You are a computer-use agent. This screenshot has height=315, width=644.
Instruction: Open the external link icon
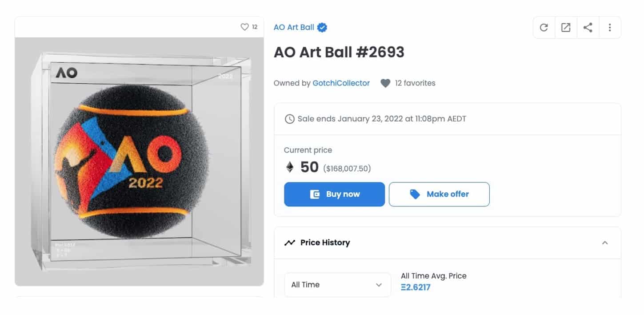(x=566, y=28)
